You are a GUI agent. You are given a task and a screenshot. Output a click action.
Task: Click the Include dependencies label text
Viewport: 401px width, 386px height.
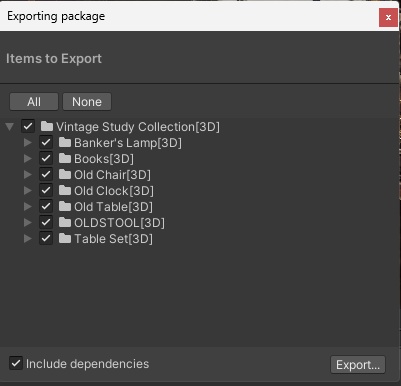click(x=88, y=364)
